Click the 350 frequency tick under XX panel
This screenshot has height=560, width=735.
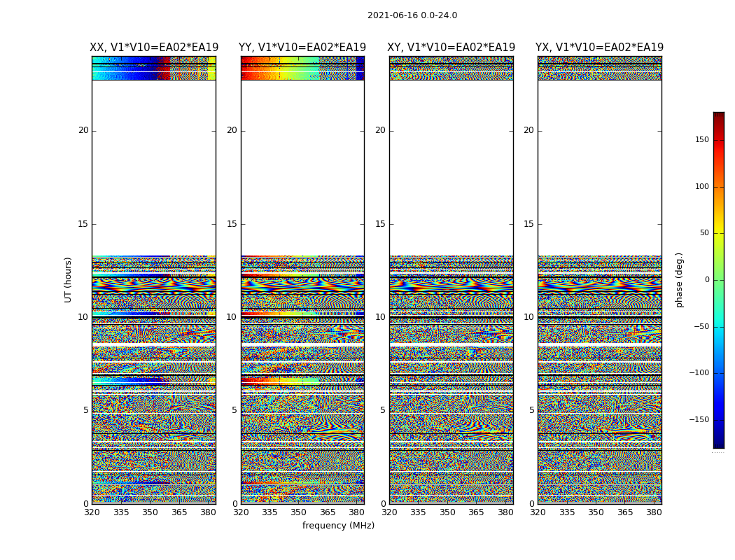click(150, 512)
